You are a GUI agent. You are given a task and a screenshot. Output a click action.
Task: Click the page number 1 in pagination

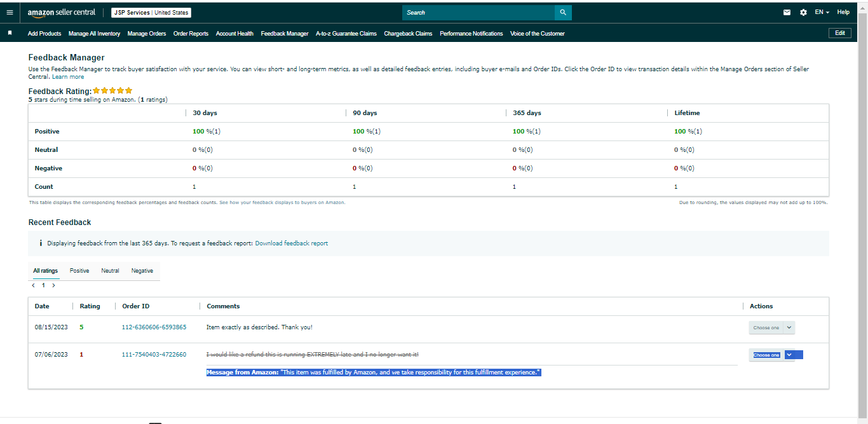pos(44,285)
